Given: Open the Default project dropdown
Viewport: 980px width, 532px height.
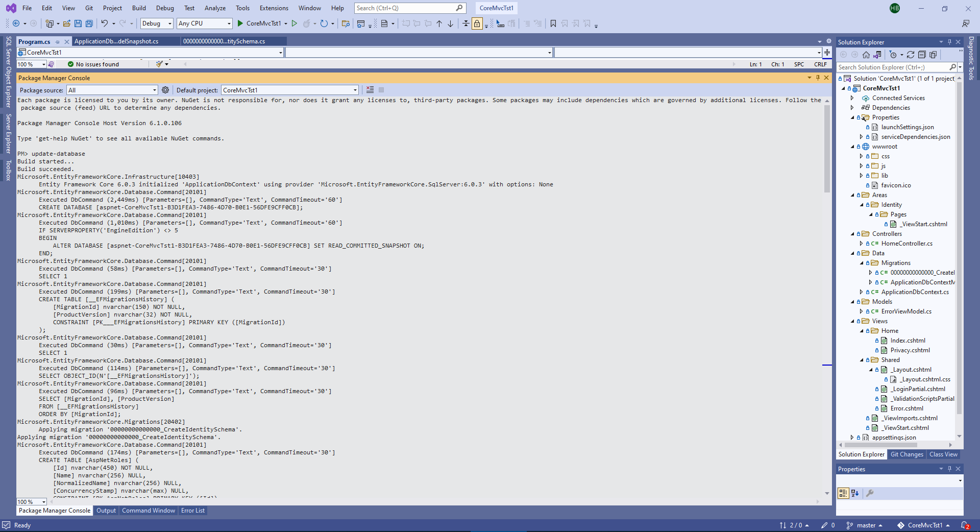Looking at the screenshot, I should click(290, 90).
